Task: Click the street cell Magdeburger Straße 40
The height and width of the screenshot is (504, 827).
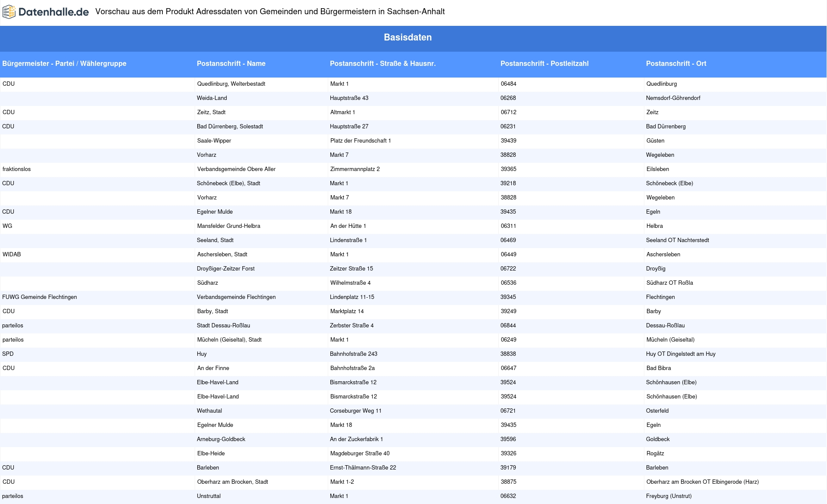Action: click(360, 454)
